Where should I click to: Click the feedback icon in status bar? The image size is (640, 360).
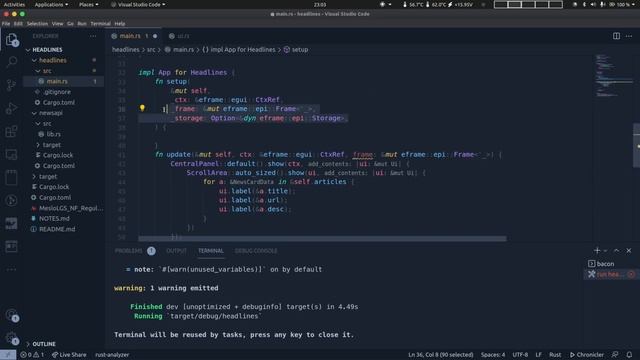click(615, 355)
